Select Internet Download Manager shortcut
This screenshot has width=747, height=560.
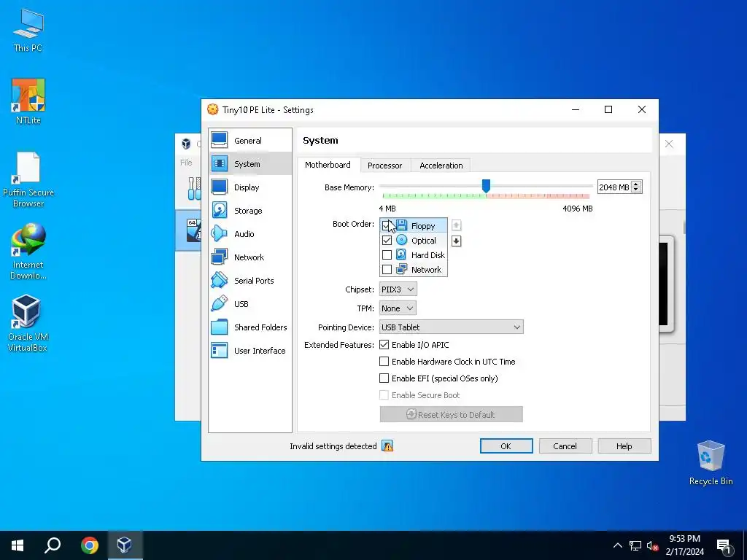28,252
